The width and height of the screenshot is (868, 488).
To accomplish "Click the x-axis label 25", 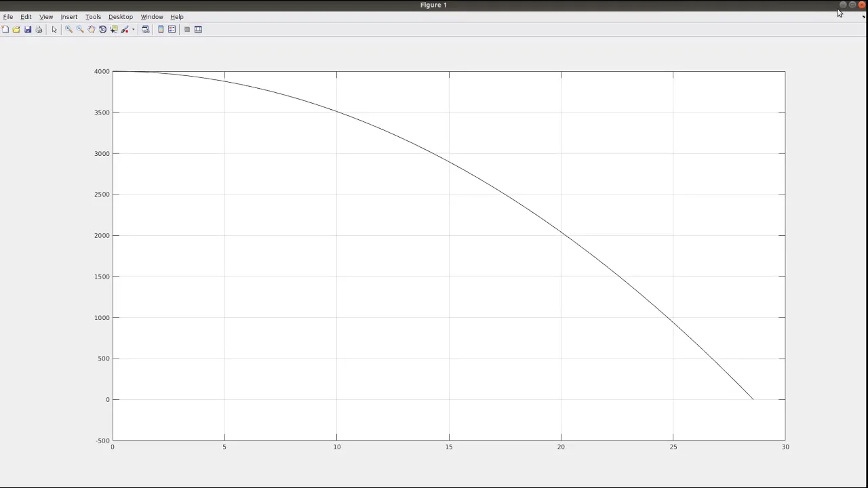I will (x=673, y=447).
